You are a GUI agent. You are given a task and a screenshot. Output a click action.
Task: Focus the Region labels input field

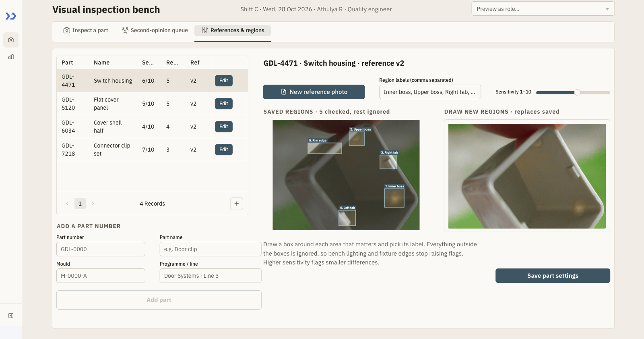click(x=430, y=92)
